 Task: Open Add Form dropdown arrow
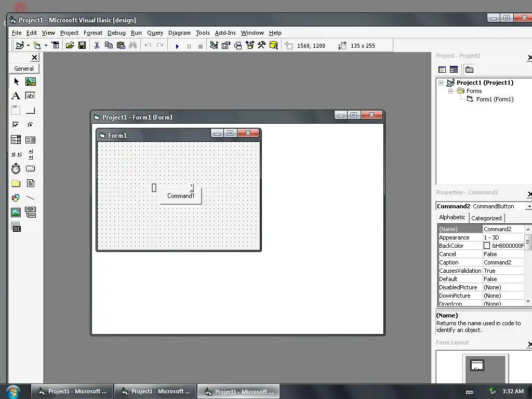46,46
